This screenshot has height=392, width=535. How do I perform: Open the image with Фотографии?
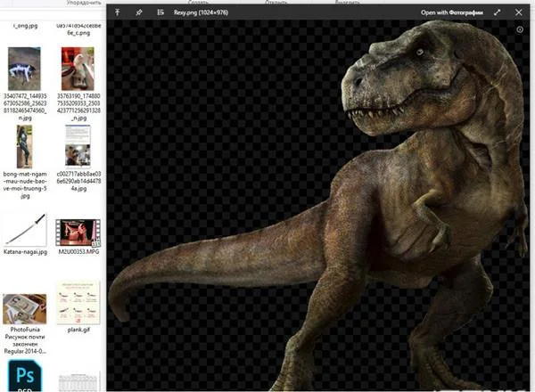[452, 12]
